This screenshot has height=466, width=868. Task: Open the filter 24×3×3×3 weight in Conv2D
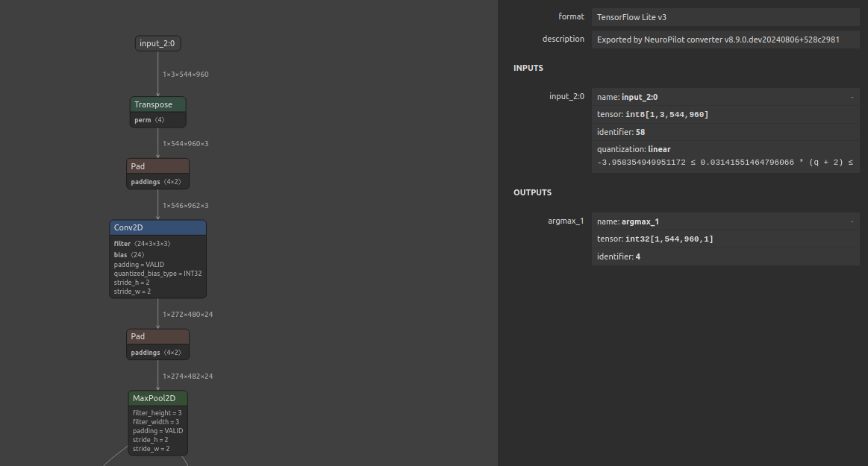coord(142,244)
